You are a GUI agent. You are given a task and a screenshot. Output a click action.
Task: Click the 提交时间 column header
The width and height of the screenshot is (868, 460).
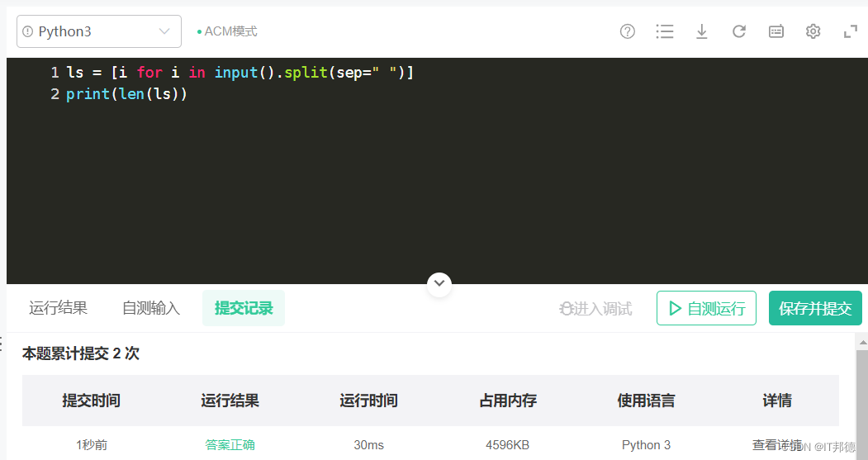tap(92, 401)
